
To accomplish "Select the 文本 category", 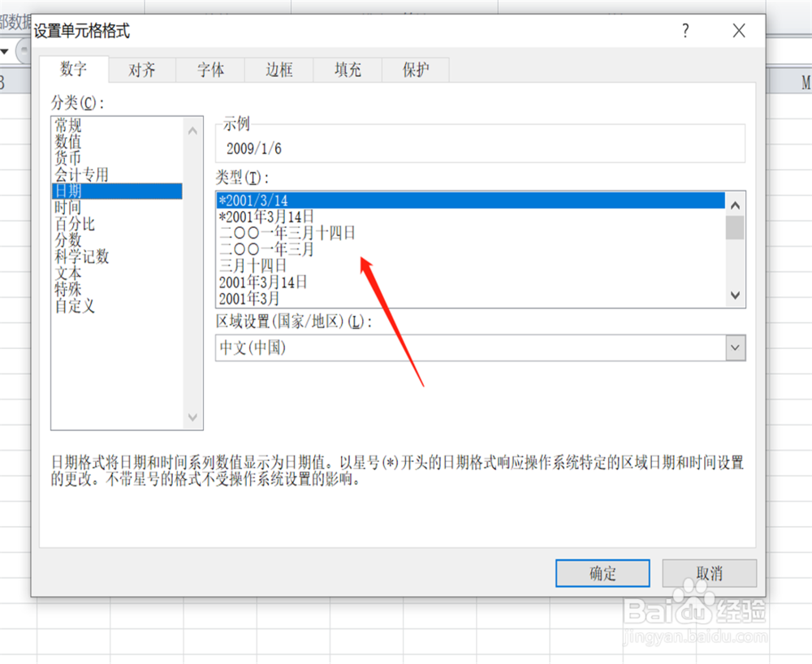I will [x=117, y=274].
